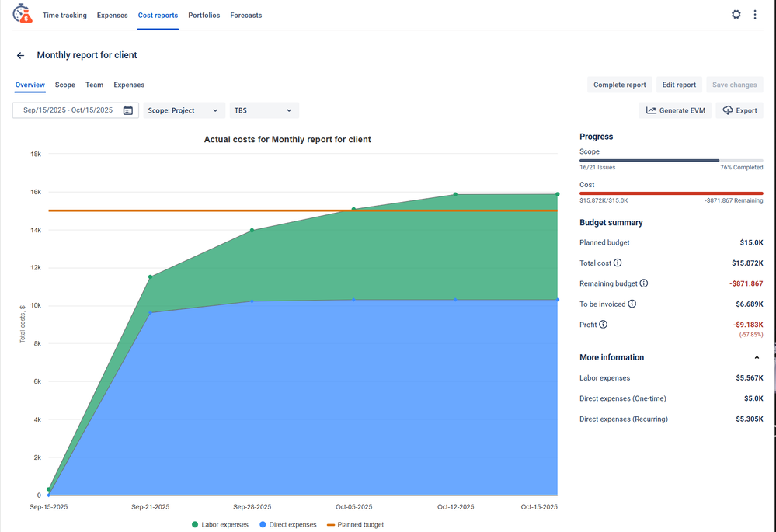Image resolution: width=776 pixels, height=532 pixels.
Task: Open the TBS dropdown
Action: 263,111
